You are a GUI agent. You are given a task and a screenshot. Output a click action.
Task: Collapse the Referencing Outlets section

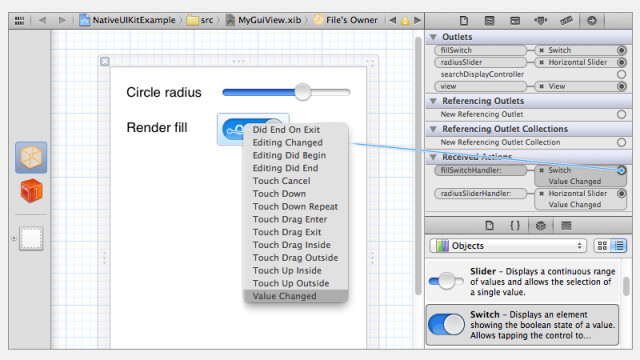(x=433, y=101)
